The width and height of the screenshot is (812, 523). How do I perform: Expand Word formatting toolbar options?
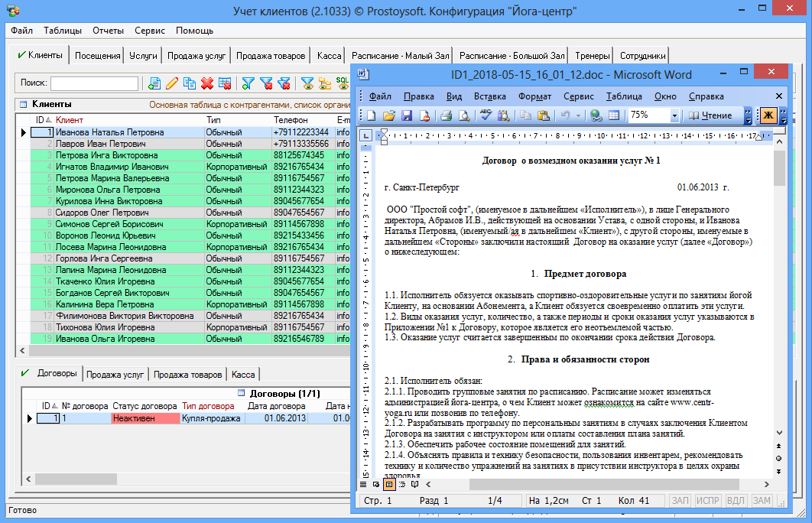pyautogui.click(x=783, y=115)
